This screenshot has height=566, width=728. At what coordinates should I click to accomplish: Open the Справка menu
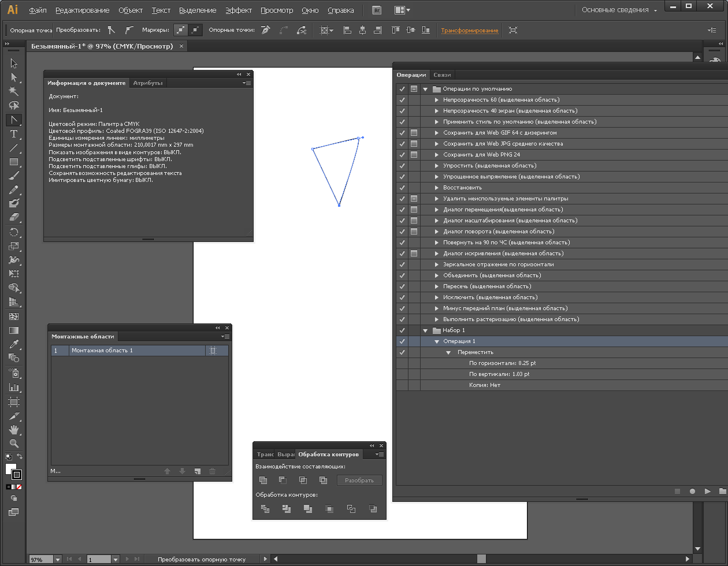coord(341,10)
